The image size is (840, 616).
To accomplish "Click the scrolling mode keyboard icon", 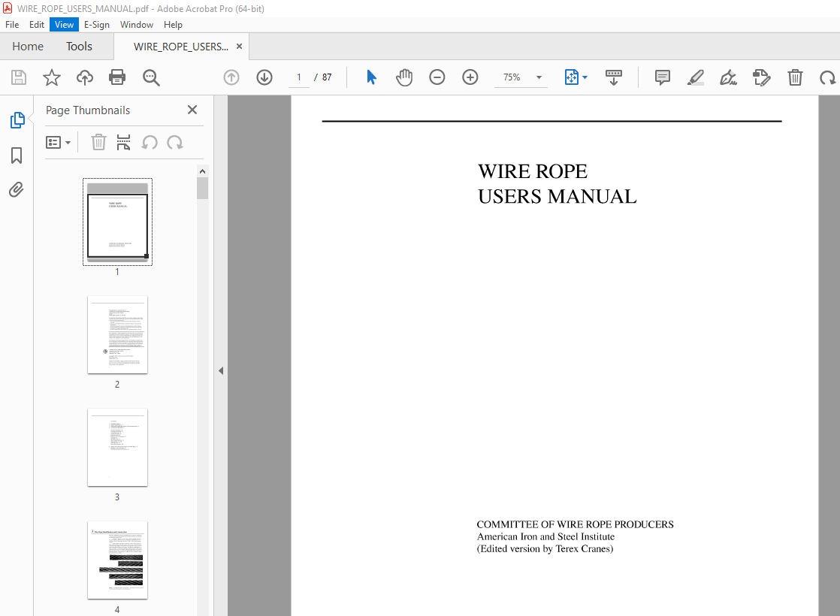I will 614,77.
